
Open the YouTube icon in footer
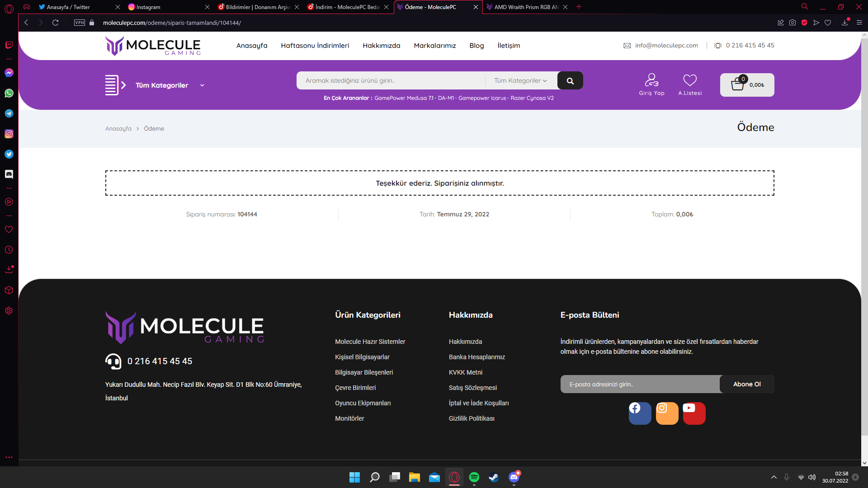694,413
